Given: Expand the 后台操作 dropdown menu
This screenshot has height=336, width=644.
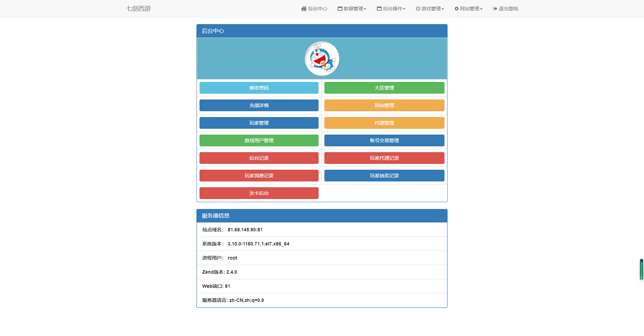Looking at the screenshot, I should [x=391, y=9].
